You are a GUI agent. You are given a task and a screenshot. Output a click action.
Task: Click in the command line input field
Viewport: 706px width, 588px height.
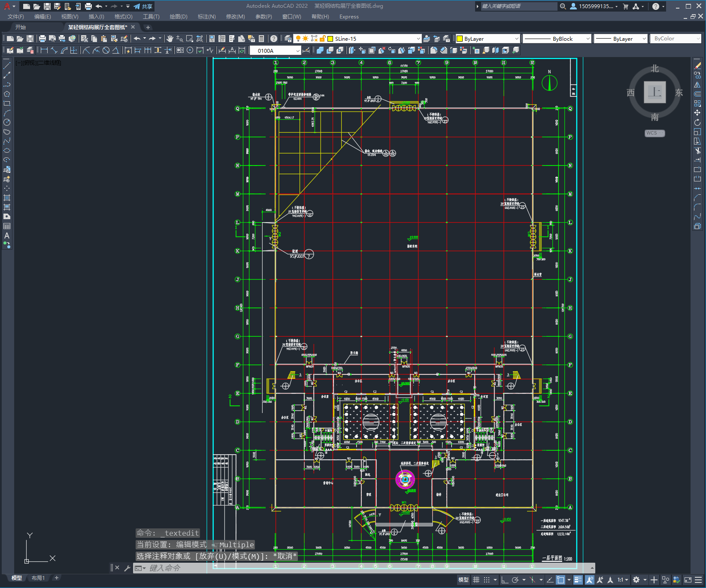pyautogui.click(x=365, y=568)
